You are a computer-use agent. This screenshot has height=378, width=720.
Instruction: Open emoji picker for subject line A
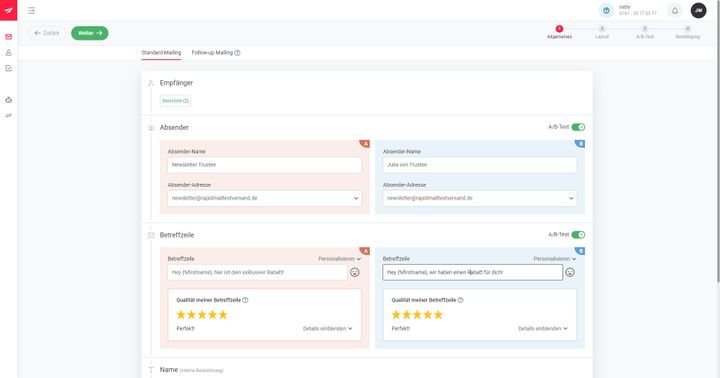pos(354,272)
